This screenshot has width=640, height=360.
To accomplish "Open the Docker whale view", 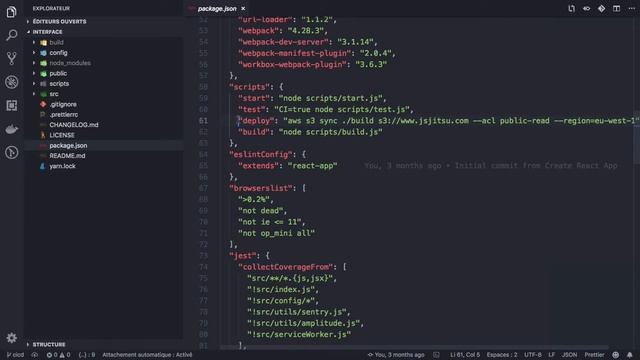I will tap(11, 129).
